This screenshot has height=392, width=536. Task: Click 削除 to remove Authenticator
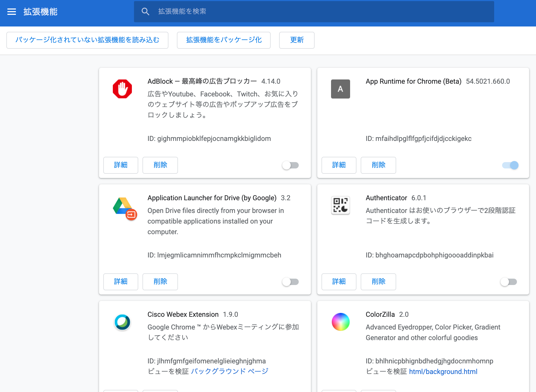click(x=378, y=282)
